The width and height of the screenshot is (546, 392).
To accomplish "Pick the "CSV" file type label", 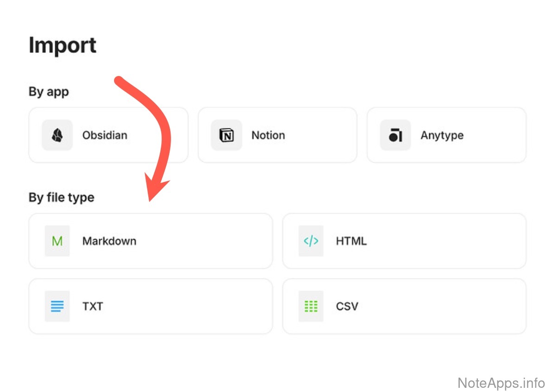I will (347, 306).
